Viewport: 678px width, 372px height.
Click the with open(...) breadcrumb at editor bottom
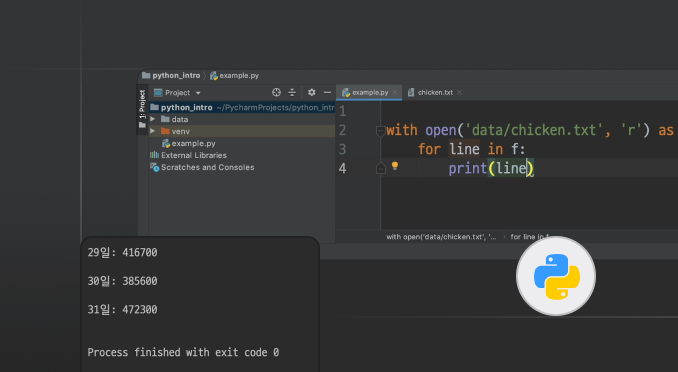click(441, 237)
